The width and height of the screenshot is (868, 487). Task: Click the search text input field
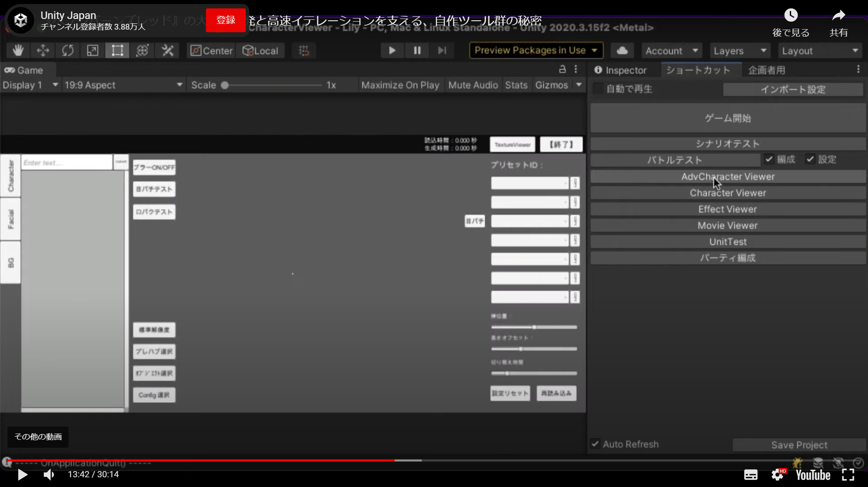coord(67,162)
